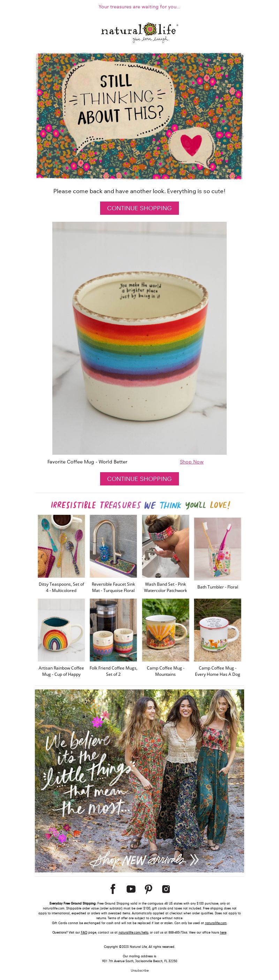Click the Unsubscribe link
The height and width of the screenshot is (980, 279).
click(139, 971)
